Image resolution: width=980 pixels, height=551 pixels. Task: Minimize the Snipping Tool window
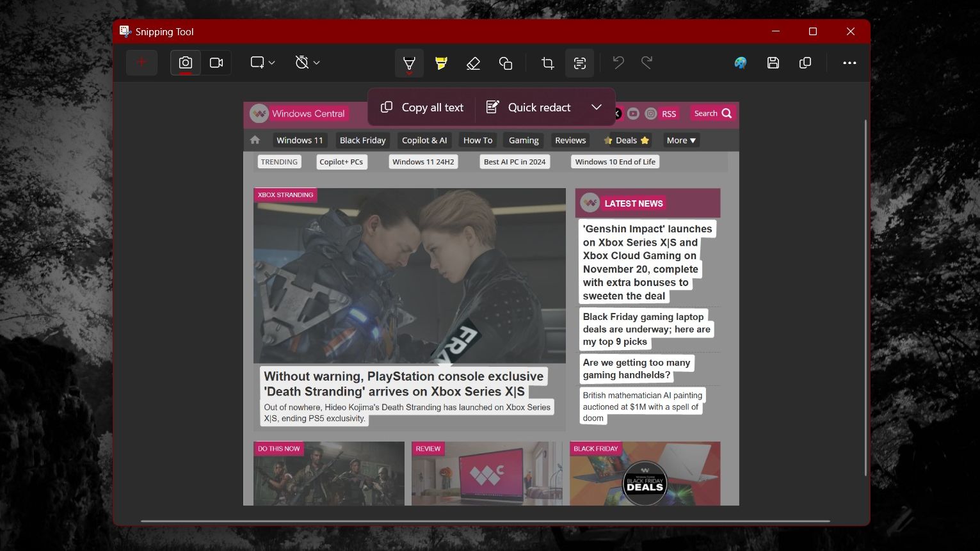click(776, 31)
